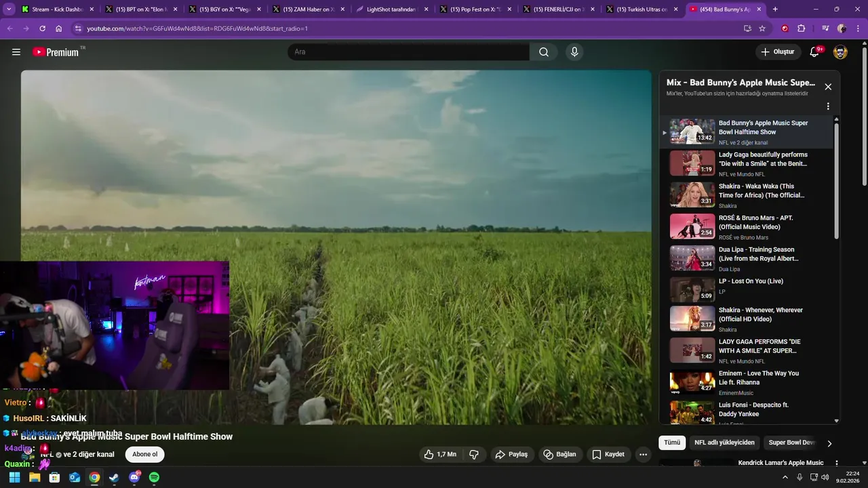
Task: Open media controls icon in browser toolbar
Action: tap(825, 28)
